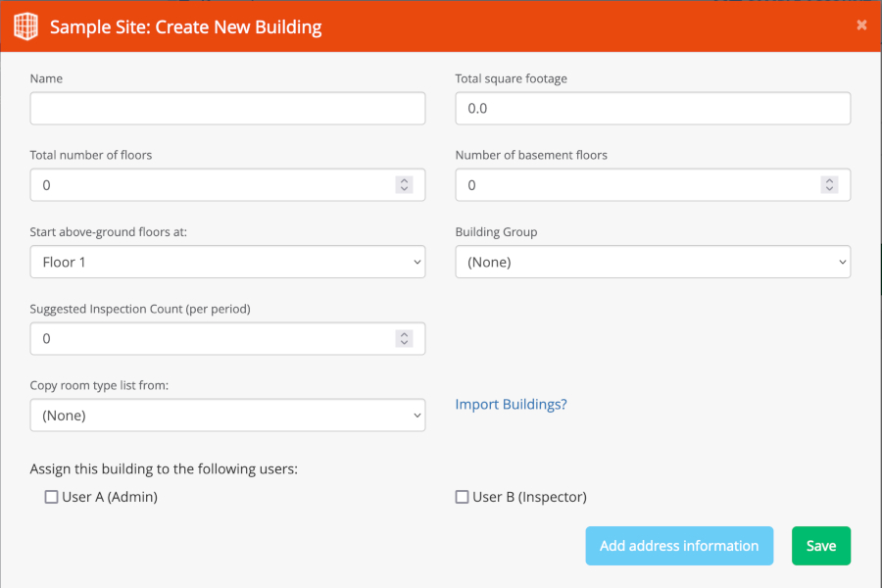Image resolution: width=882 pixels, height=588 pixels.
Task: Assign building to User B (Inspector)
Action: 463,497
